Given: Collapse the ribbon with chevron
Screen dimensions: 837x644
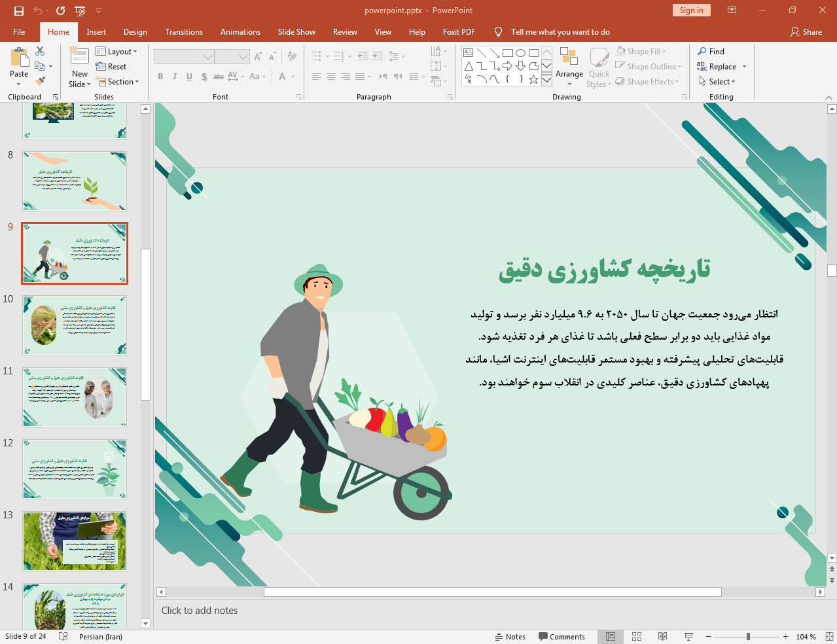Looking at the screenshot, I should pyautogui.click(x=828, y=97).
